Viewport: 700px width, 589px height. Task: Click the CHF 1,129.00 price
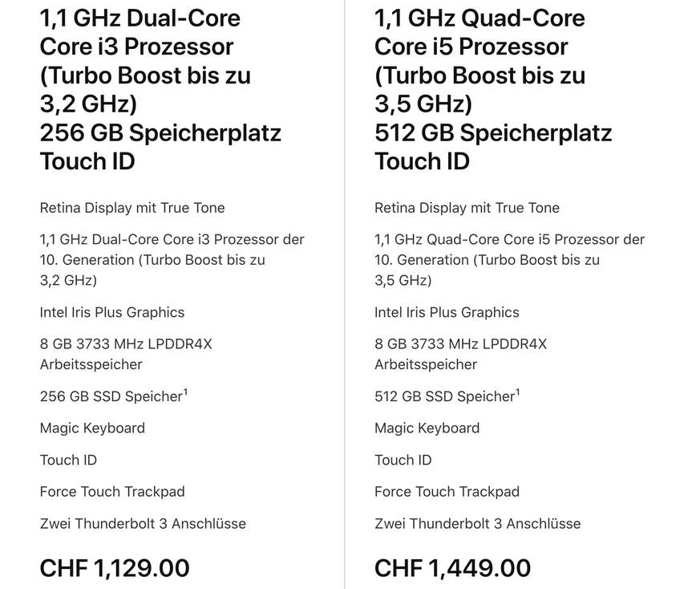pyautogui.click(x=115, y=568)
